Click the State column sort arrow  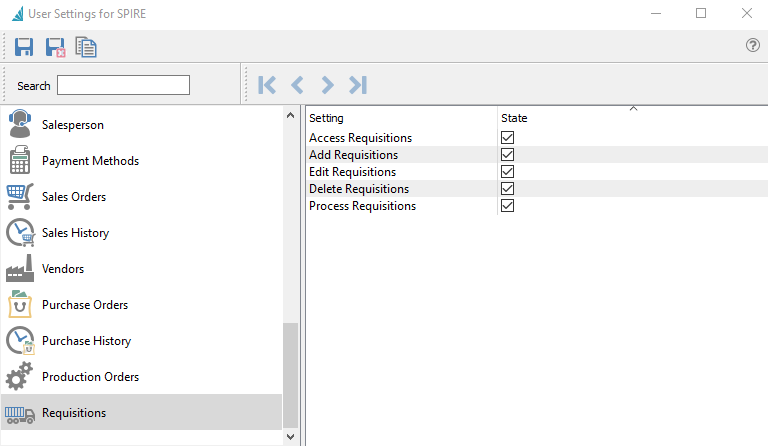tap(633, 108)
